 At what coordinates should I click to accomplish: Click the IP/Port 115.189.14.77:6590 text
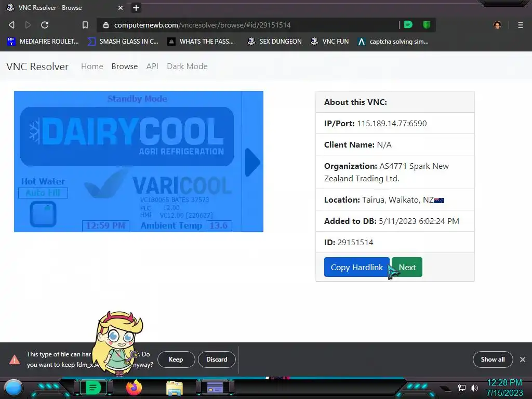click(x=375, y=123)
